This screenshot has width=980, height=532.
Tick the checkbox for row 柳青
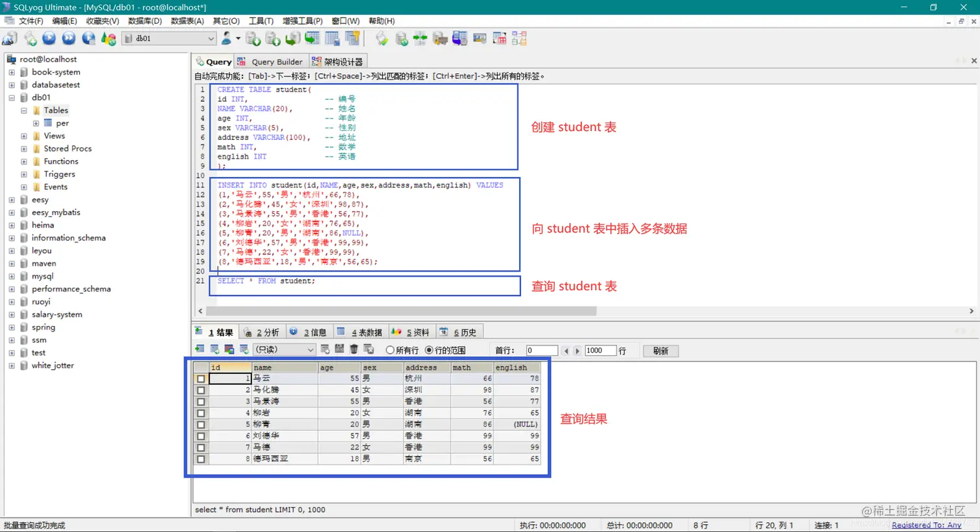click(201, 424)
